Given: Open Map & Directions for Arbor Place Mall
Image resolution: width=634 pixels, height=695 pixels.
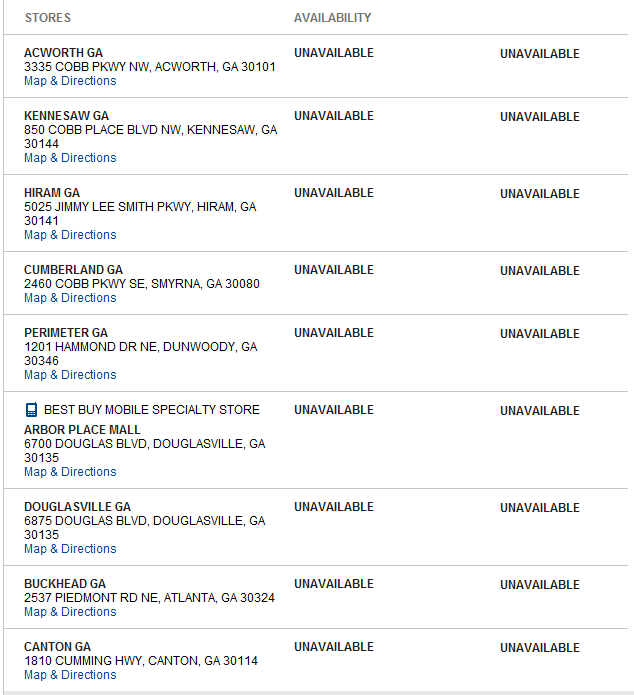Looking at the screenshot, I should coord(70,472).
